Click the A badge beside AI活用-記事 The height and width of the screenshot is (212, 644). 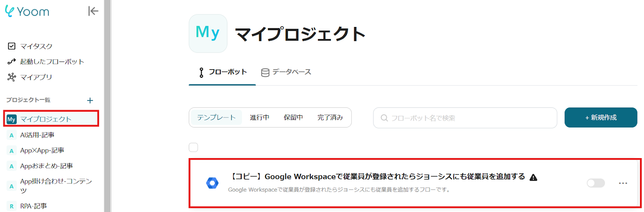12,135
